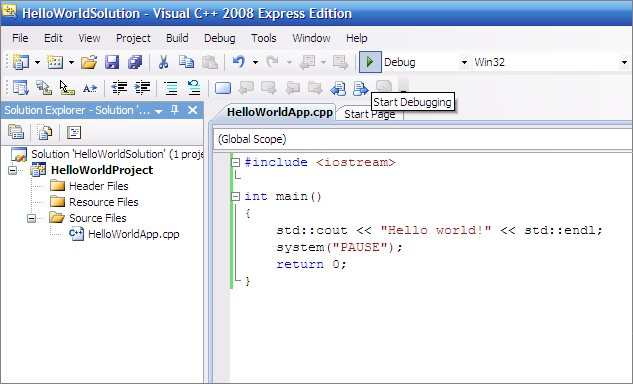633x384 pixels.
Task: Click the Save All icon
Action: pyautogui.click(x=135, y=62)
